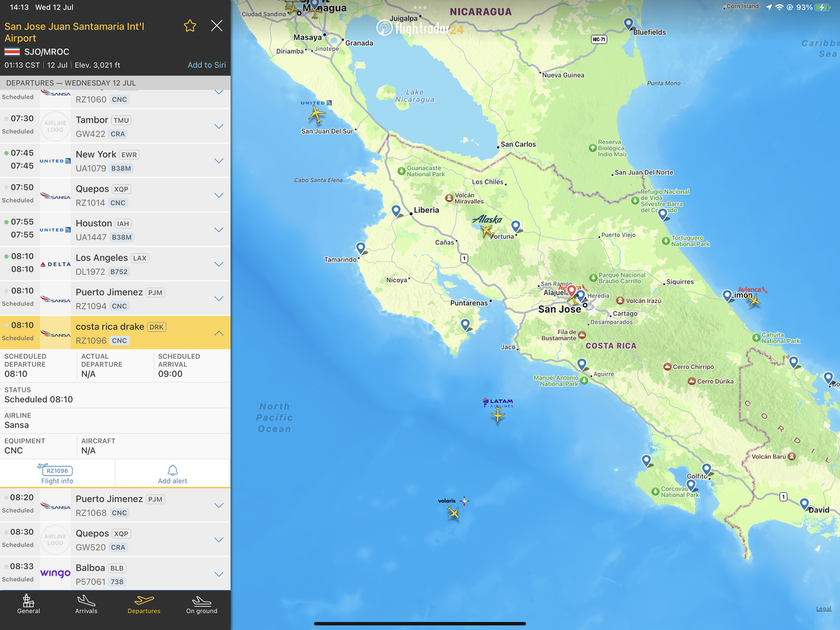Select the Departures tab

pyautogui.click(x=144, y=604)
